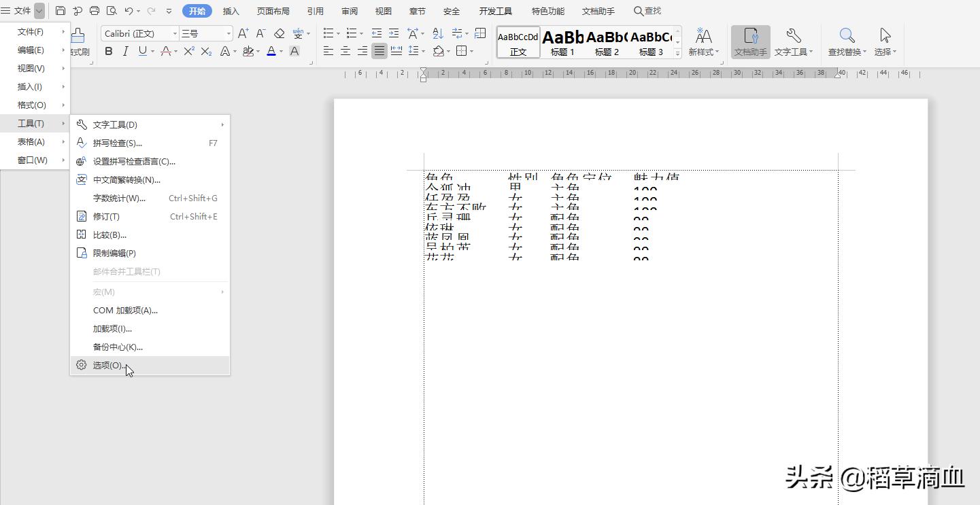Click the increase font size icon
This screenshot has height=505, width=980.
pyautogui.click(x=243, y=33)
